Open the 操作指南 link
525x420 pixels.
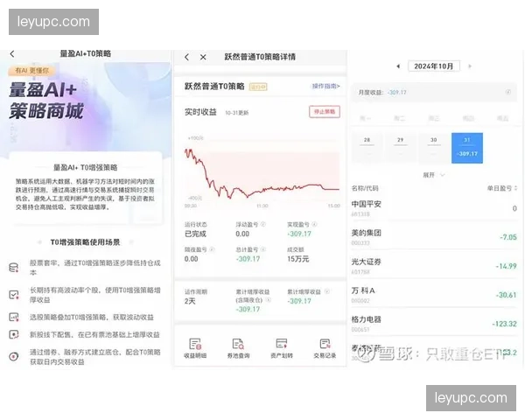(325, 86)
